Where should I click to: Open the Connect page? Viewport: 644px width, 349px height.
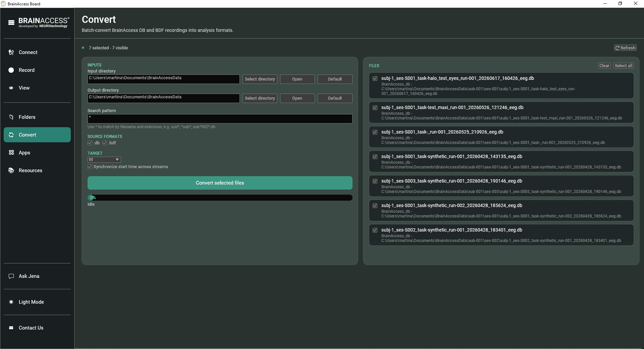(x=37, y=52)
